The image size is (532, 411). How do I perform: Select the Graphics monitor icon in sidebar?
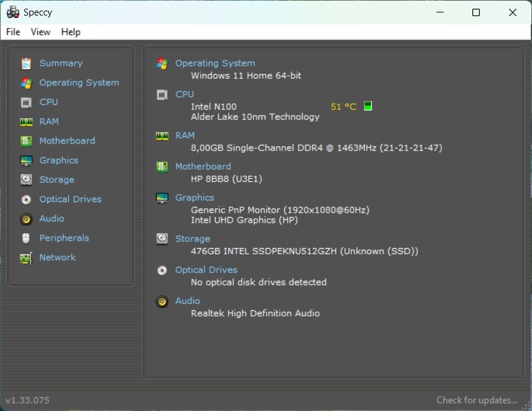26,160
